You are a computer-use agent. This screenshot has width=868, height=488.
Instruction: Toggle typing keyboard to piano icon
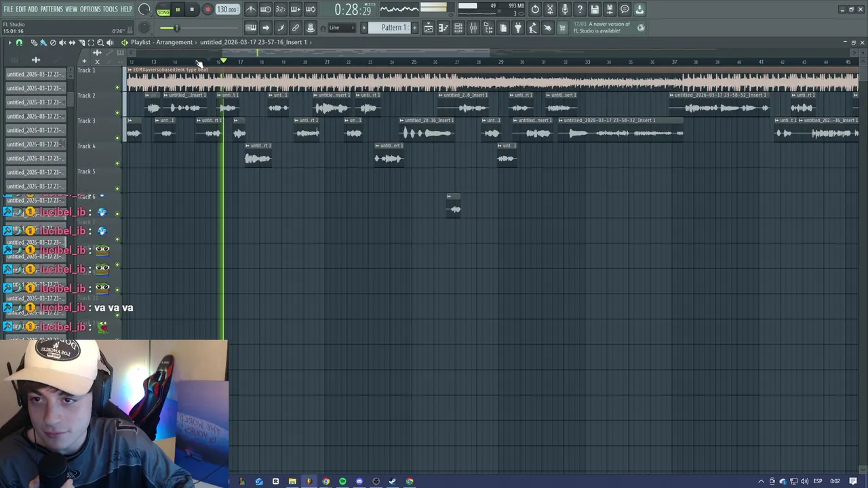coord(251,28)
